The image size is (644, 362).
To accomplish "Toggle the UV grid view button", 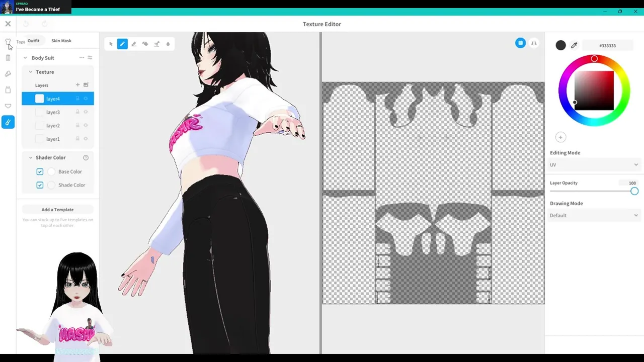I will coord(520,43).
